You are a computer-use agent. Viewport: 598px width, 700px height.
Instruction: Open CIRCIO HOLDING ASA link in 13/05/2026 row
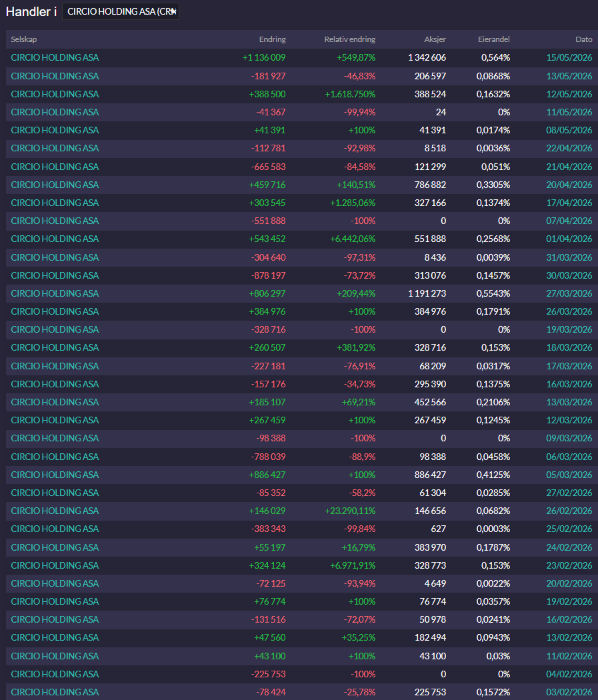coord(55,77)
